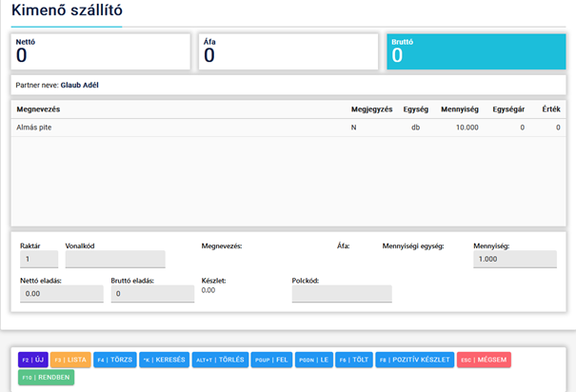Confirm with the F10 RENDBEN button
The width and height of the screenshot is (576, 392).
44,377
